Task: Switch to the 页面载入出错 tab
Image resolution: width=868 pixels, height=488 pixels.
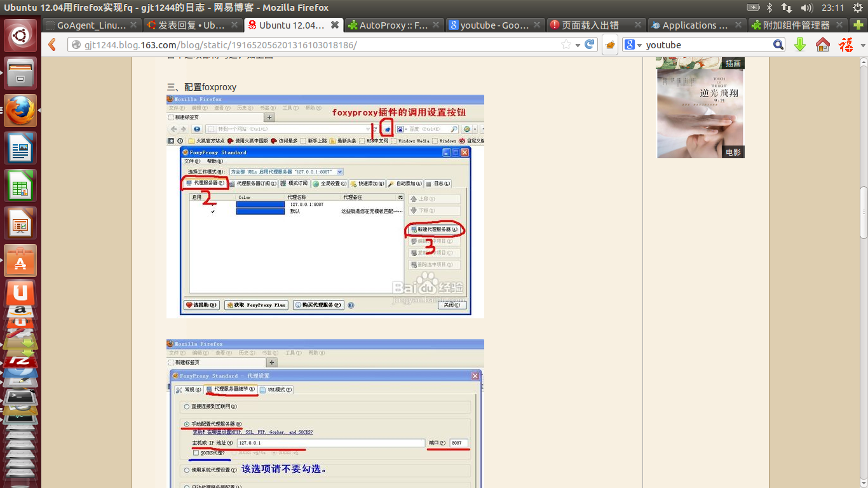Action: (596, 25)
